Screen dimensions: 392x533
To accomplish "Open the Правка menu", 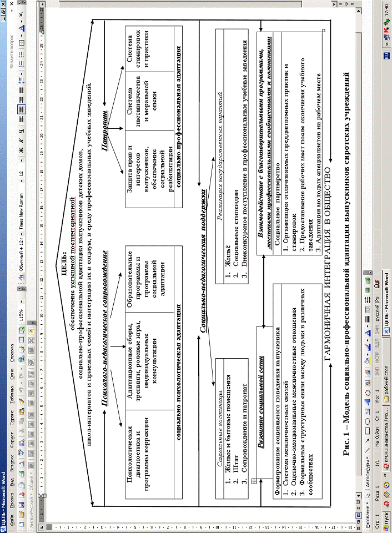I will coord(12,500).
